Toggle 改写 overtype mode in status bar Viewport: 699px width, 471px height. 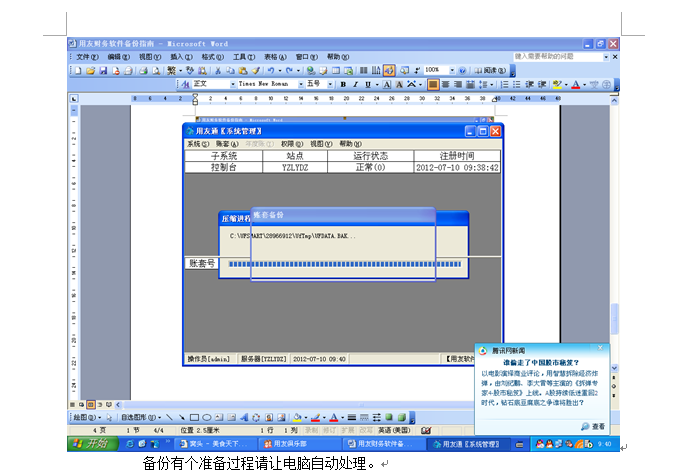click(366, 430)
